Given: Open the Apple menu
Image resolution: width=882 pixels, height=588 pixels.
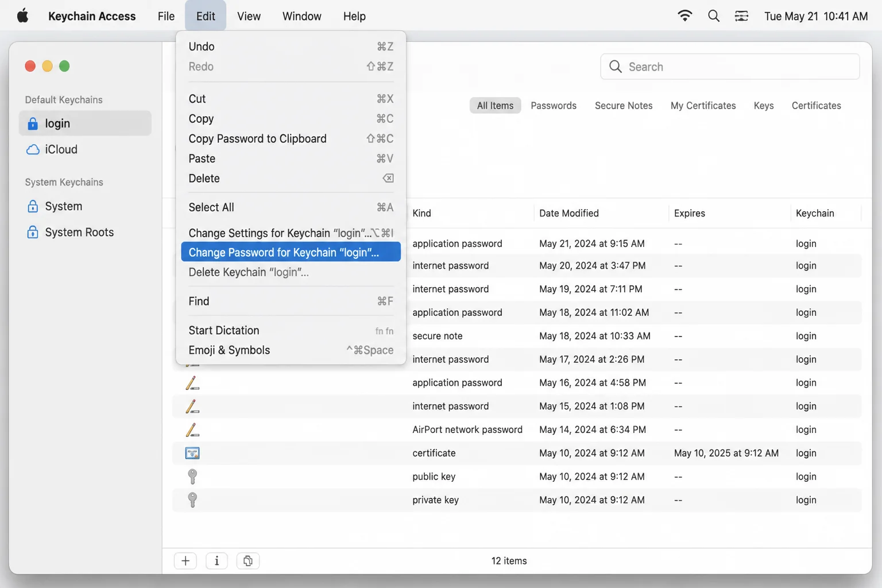Looking at the screenshot, I should [22, 16].
